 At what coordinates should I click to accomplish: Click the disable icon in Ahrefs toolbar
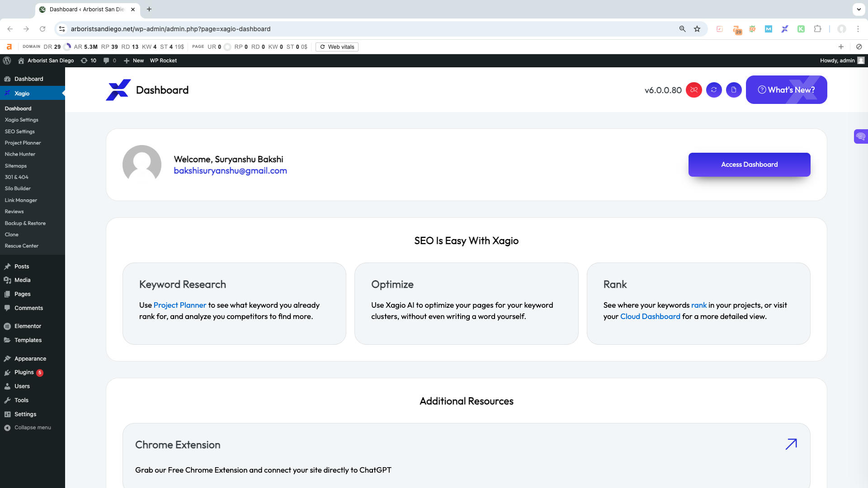pyautogui.click(x=859, y=47)
